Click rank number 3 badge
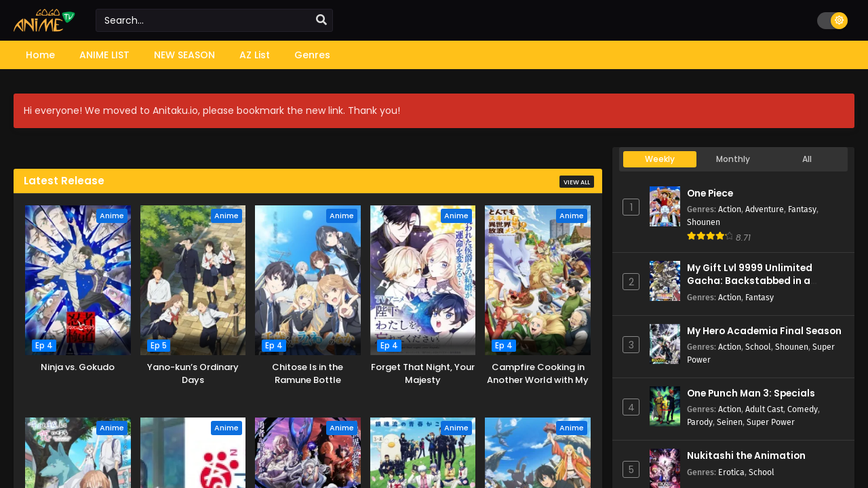This screenshot has width=868, height=488. 631,344
